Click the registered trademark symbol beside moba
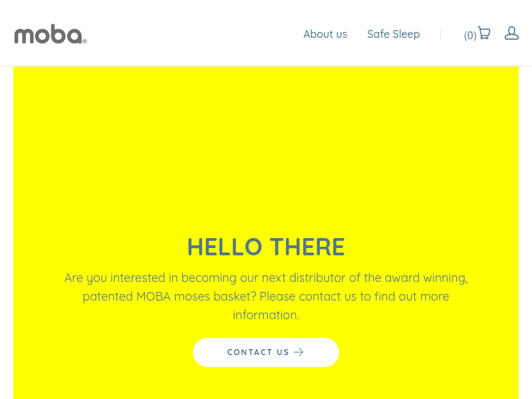This screenshot has width=532, height=399. [x=85, y=41]
